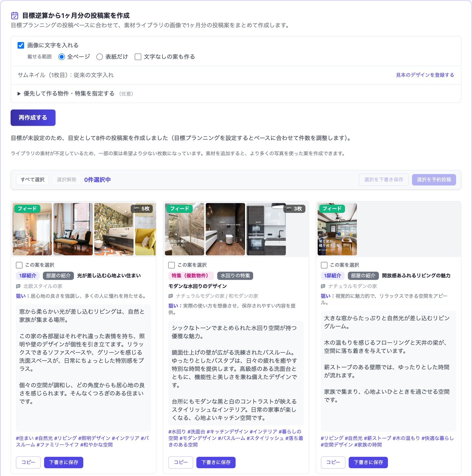Select the 全ページ radio option

(61, 57)
